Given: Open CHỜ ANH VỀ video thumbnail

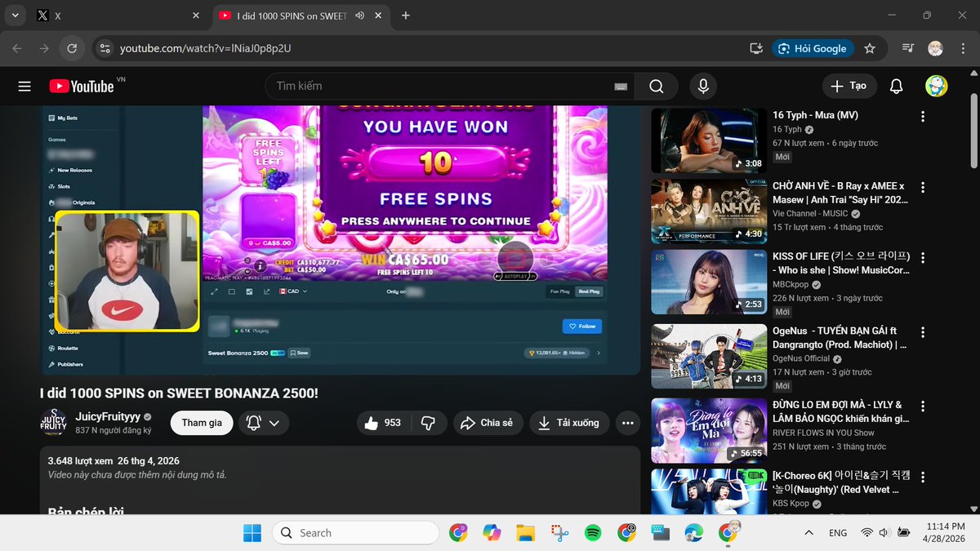Looking at the screenshot, I should [710, 211].
